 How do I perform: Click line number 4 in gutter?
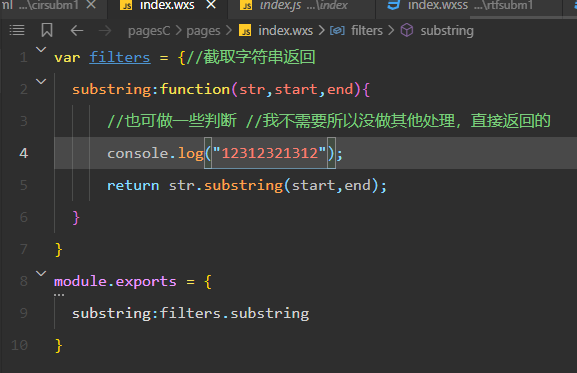pos(24,153)
